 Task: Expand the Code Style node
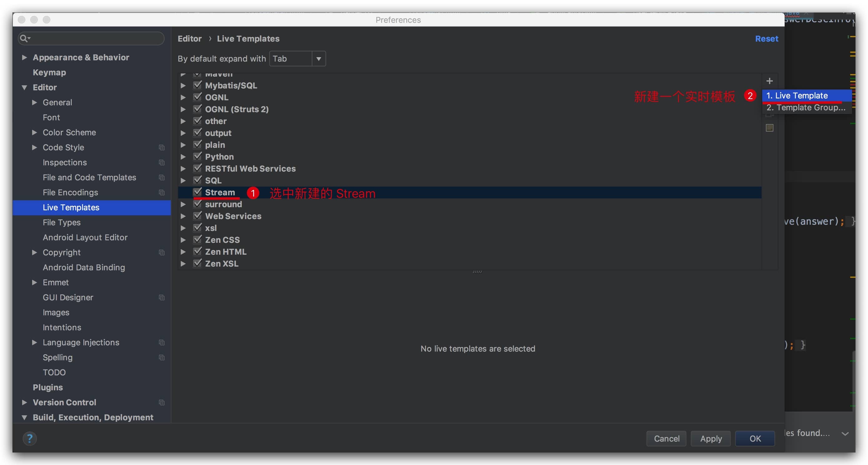click(x=34, y=147)
